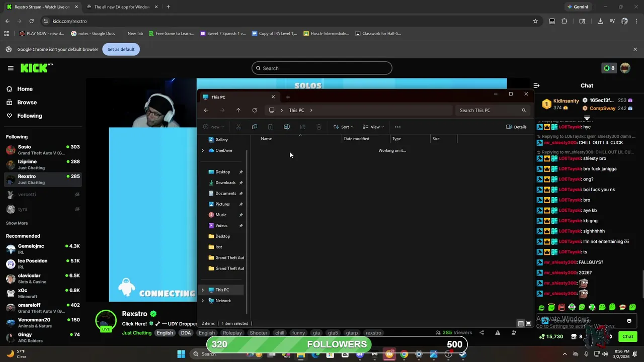Open the emote picker in chat input
This screenshot has height=362, width=644.
pyautogui.click(x=629, y=321)
